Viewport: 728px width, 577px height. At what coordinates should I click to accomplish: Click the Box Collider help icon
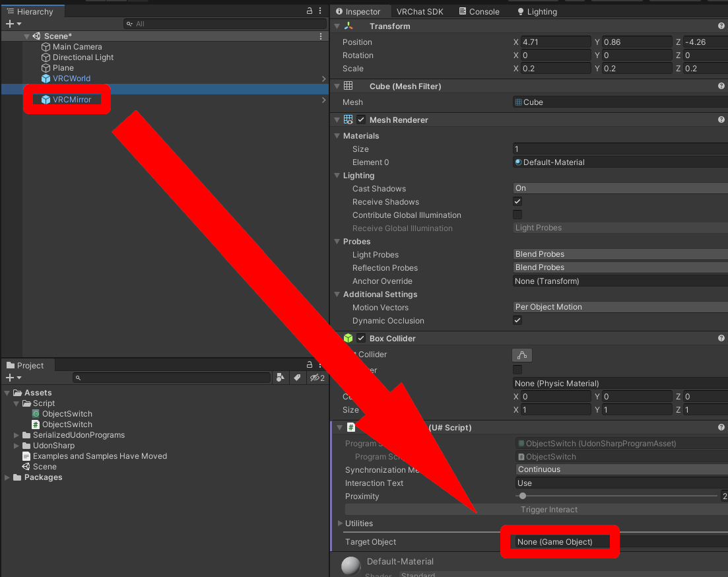tap(721, 338)
